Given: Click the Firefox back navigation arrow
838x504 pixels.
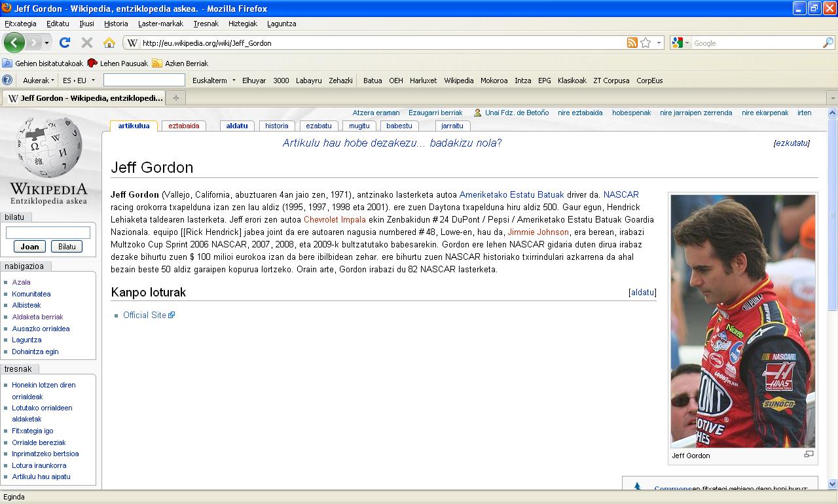Looking at the screenshot, I should (x=14, y=43).
